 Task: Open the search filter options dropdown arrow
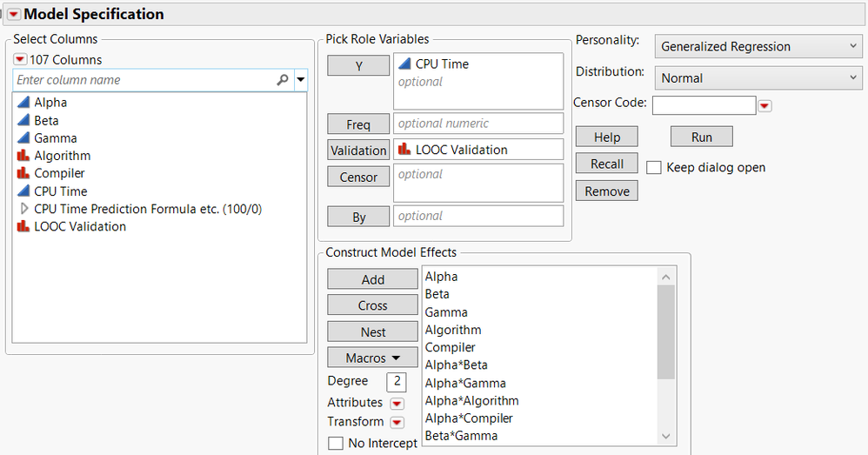(301, 80)
